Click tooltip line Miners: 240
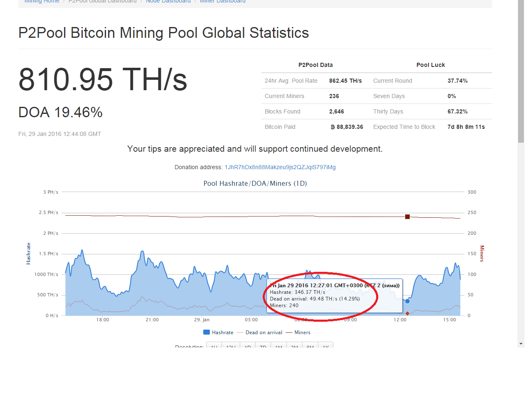532x409 pixels. 284,306
